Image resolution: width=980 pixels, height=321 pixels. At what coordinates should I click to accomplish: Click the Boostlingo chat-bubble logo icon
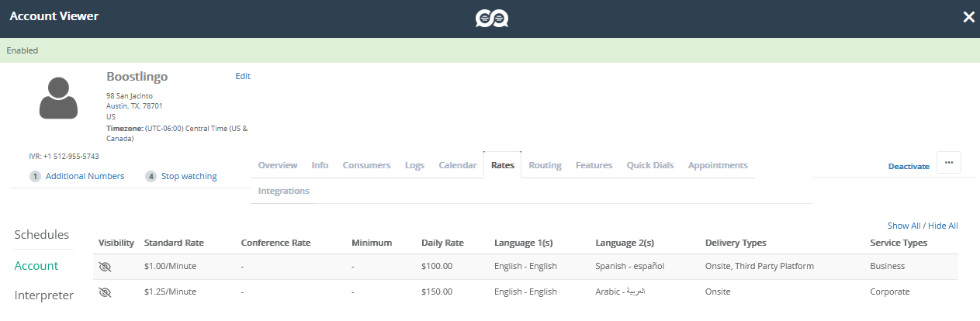click(x=491, y=17)
